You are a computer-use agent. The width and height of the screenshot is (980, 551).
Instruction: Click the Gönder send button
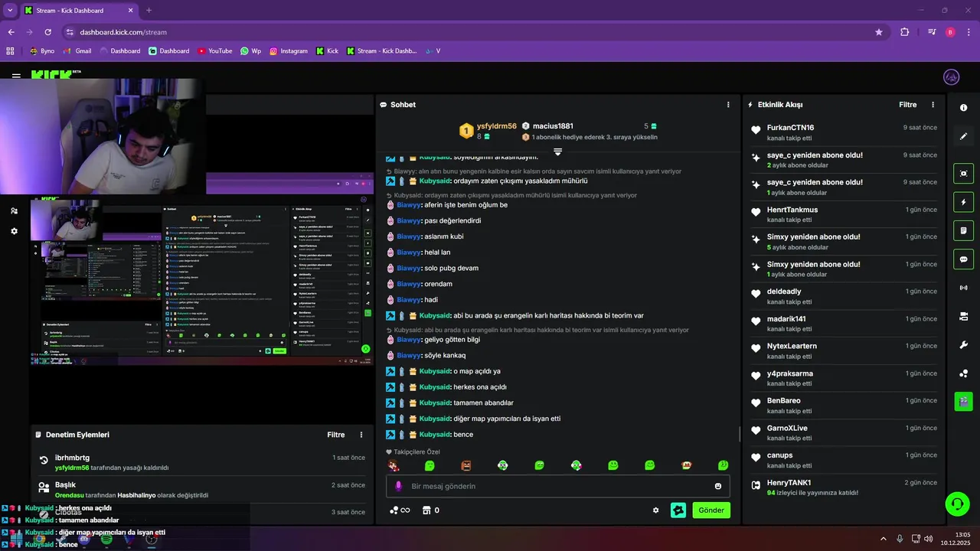point(711,510)
